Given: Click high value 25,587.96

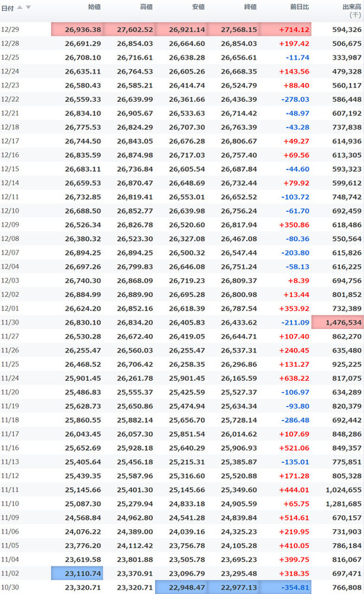Looking at the screenshot, I should [x=135, y=476].
